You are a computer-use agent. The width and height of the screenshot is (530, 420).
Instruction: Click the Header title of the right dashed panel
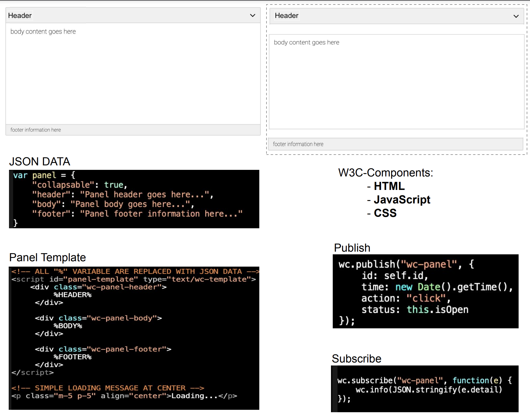[x=287, y=16]
